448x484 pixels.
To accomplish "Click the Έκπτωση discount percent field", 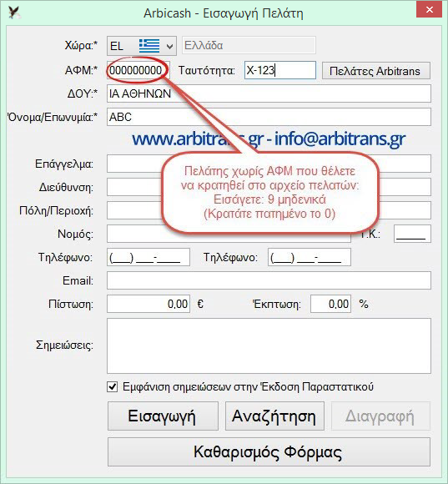I will click(x=330, y=304).
